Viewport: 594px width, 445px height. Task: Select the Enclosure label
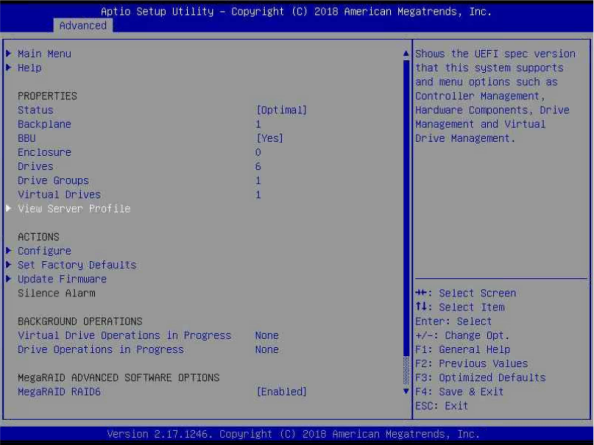coord(44,152)
